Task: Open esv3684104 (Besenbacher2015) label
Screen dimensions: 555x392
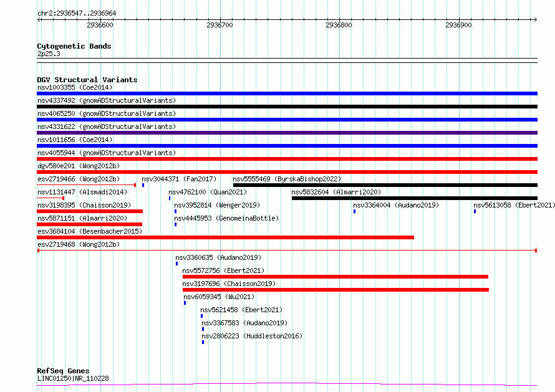Action: pyautogui.click(x=90, y=231)
